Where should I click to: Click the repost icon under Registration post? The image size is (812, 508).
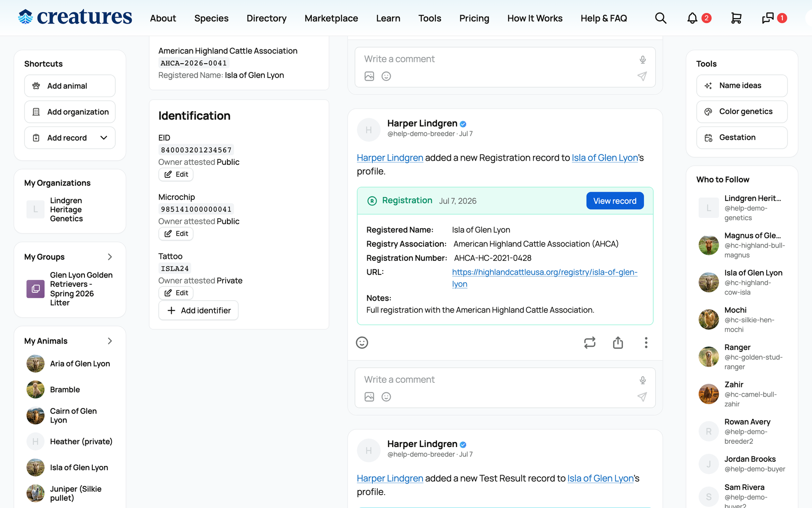590,343
